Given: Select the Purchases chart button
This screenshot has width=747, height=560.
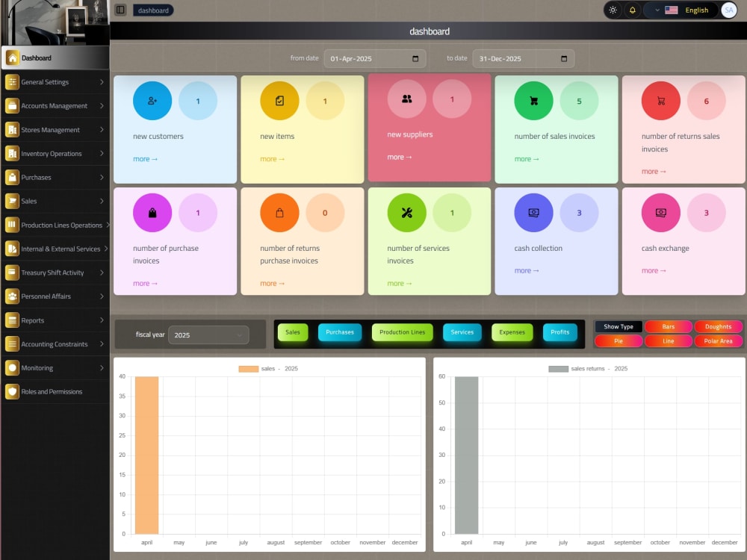Looking at the screenshot, I should click(x=340, y=332).
